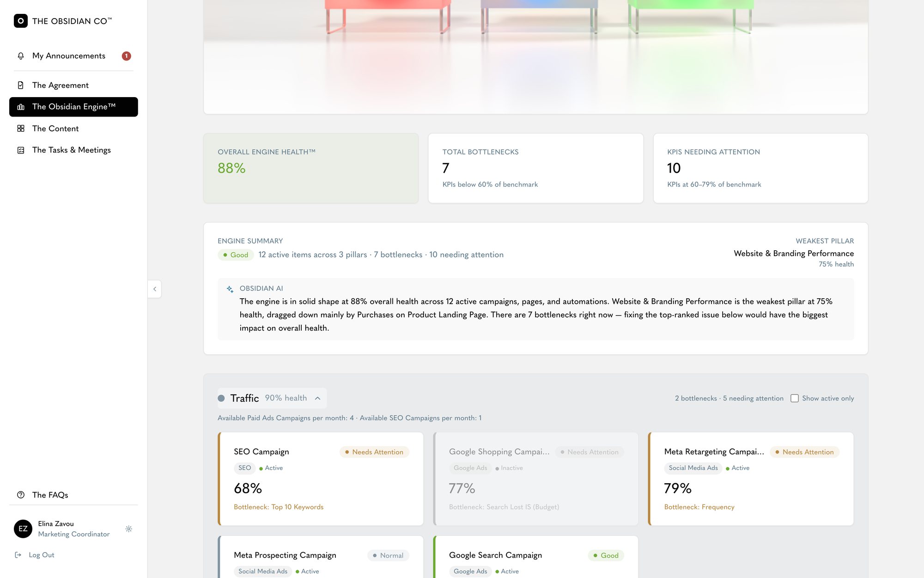Image resolution: width=924 pixels, height=578 pixels.
Task: Click the red announcements count badge
Action: [x=126, y=56]
